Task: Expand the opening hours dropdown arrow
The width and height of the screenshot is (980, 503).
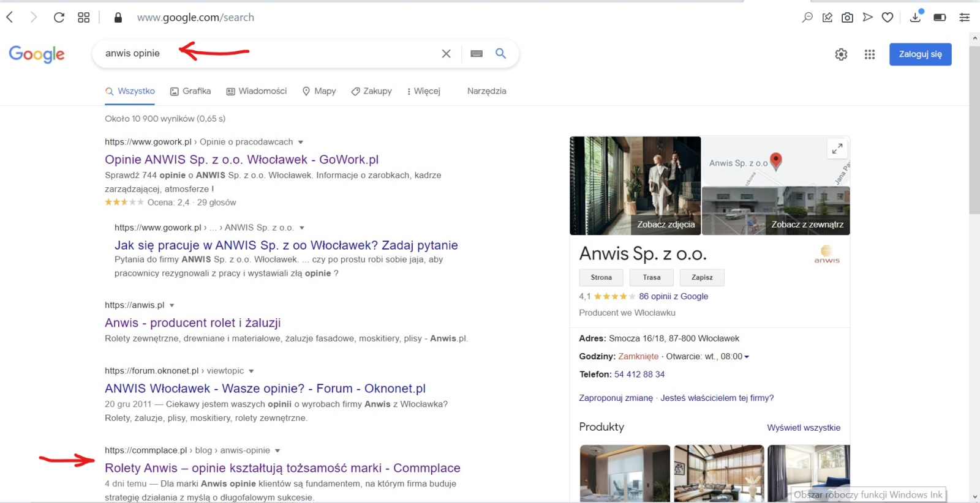Action: tap(747, 357)
